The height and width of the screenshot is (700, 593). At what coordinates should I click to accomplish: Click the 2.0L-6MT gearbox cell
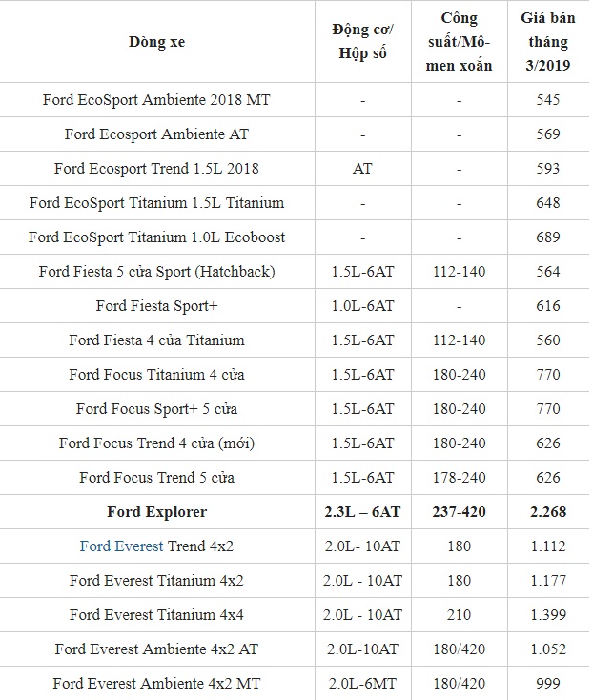[x=361, y=684]
